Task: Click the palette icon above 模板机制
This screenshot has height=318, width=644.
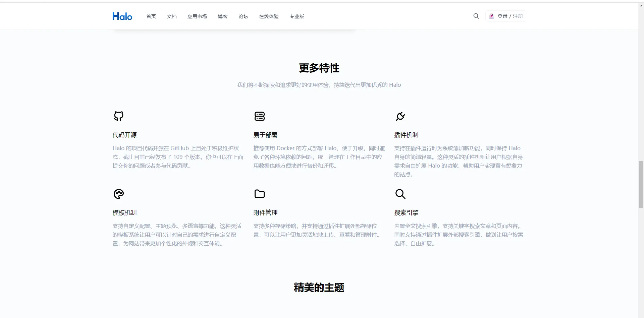Action: point(119,194)
